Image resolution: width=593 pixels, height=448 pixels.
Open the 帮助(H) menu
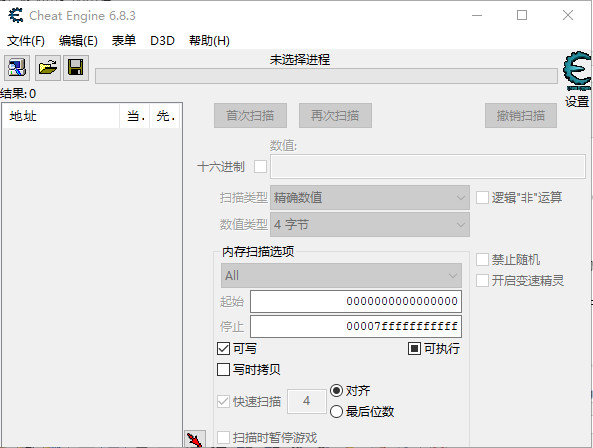coord(209,40)
